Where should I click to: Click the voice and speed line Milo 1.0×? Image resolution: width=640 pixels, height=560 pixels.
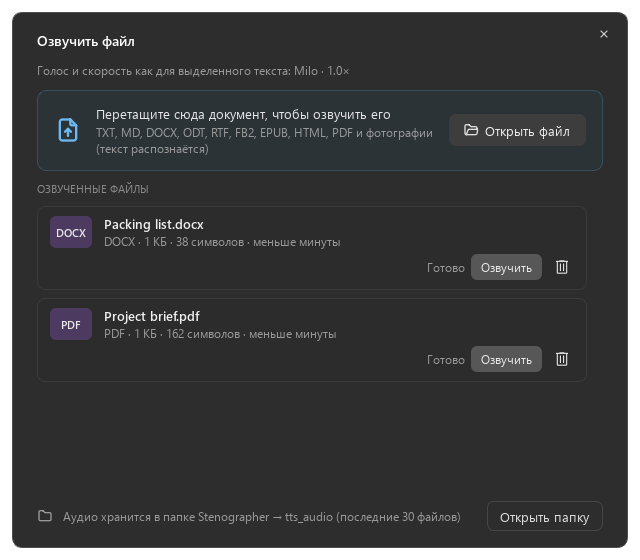tap(193, 71)
